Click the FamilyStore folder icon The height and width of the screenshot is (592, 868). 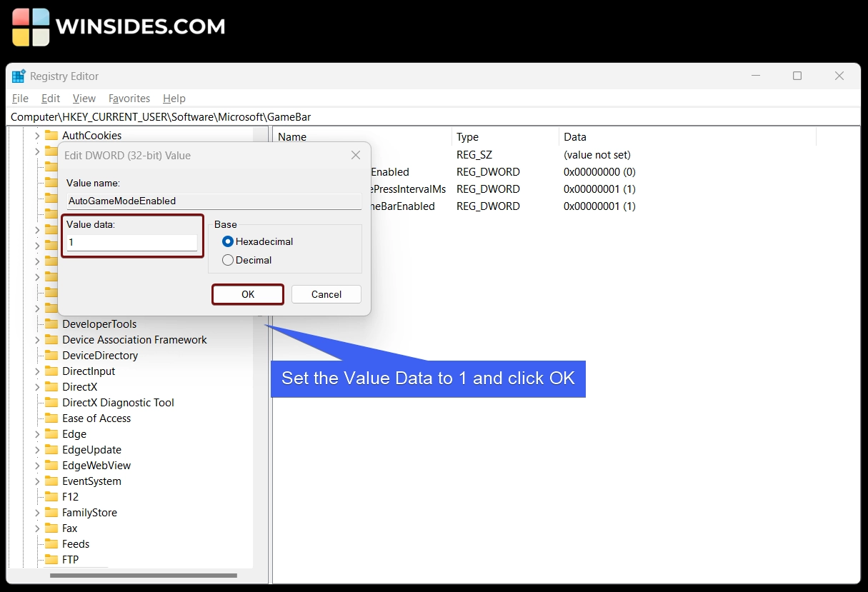51,512
